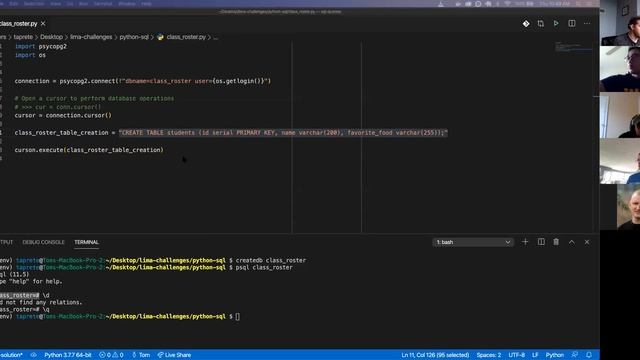This screenshot has height=360, width=640.
Task: Click 'createdb class_roster' in terminal
Action: coord(271,260)
